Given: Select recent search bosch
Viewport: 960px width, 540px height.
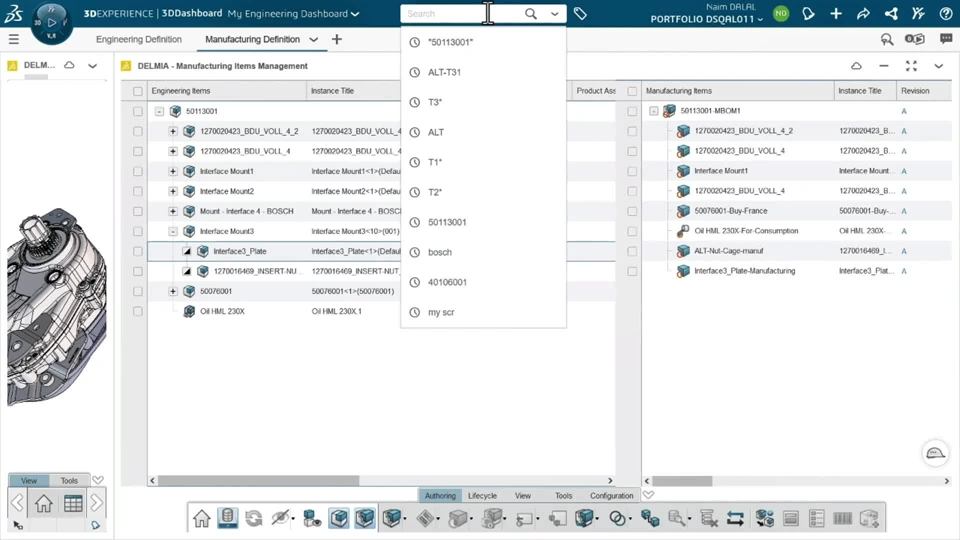Looking at the screenshot, I should tap(483, 252).
